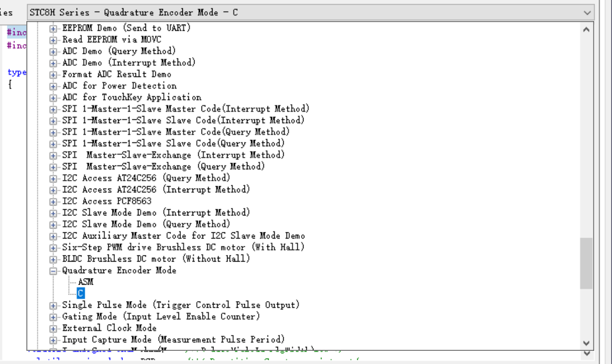Image resolution: width=612 pixels, height=364 pixels.
Task: Select I2C Access AT24C256 (Query Method)
Action: click(x=146, y=178)
